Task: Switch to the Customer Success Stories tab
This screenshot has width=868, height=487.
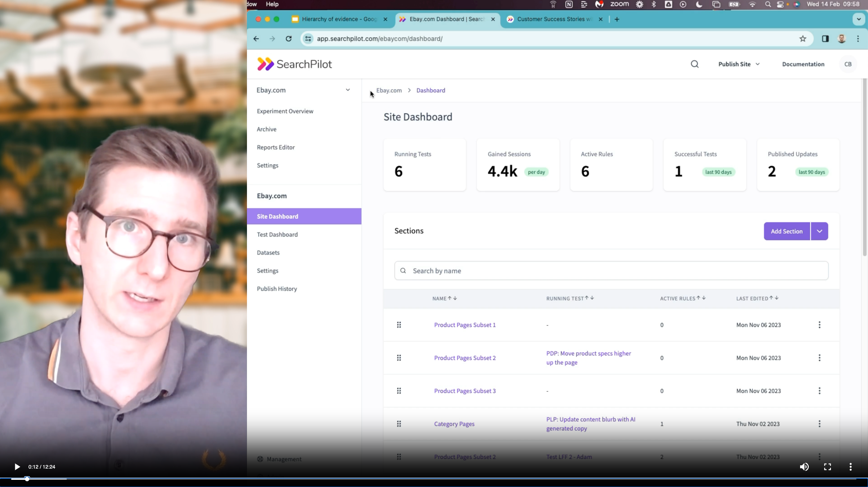Action: point(552,19)
